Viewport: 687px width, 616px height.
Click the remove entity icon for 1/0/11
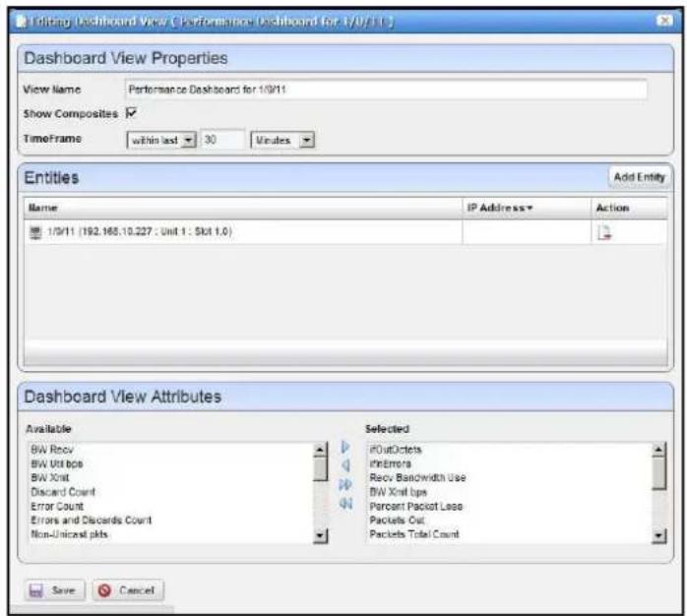[604, 232]
